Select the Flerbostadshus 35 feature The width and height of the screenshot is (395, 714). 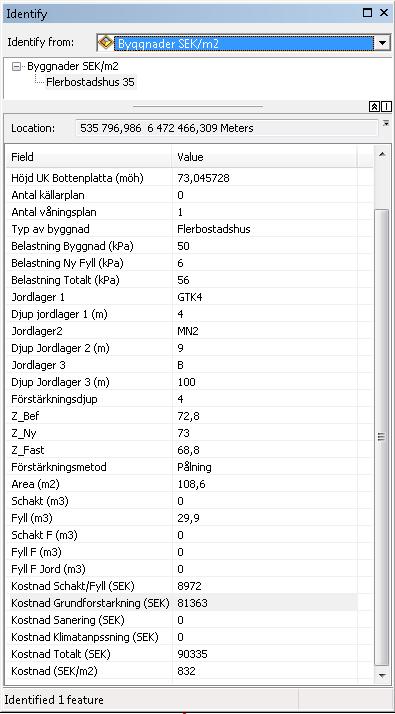[90, 82]
